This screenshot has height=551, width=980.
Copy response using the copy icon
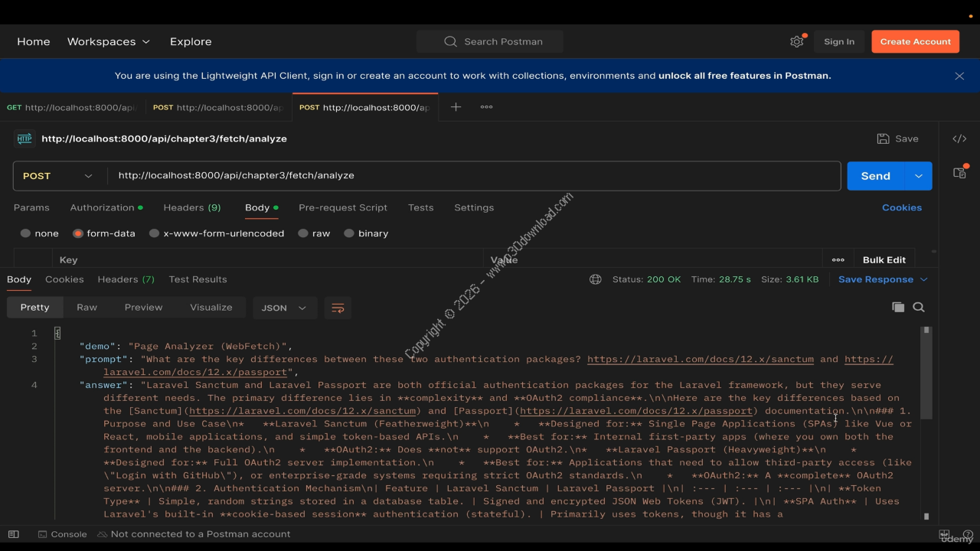click(898, 307)
